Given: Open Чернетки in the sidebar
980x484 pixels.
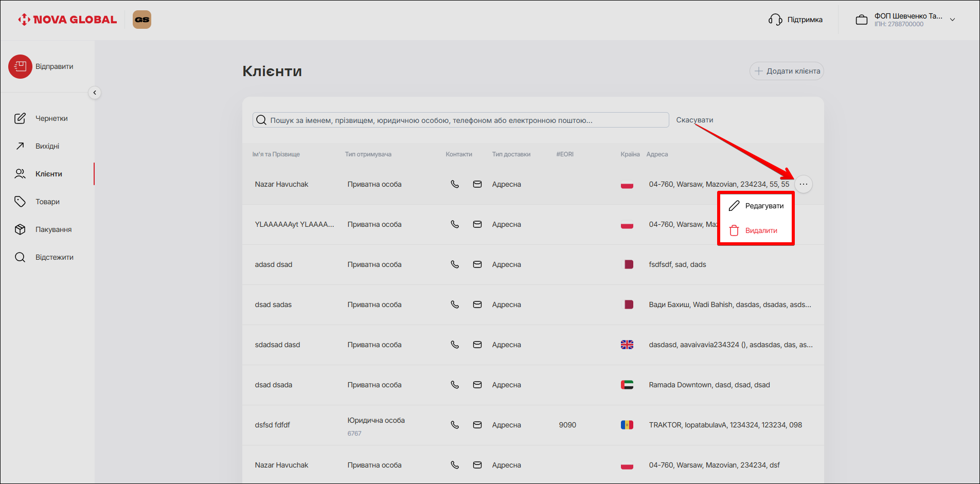Looking at the screenshot, I should 51,118.
